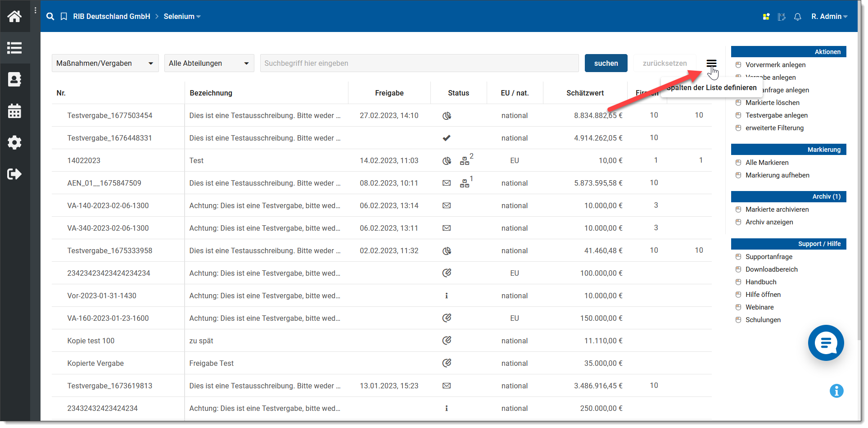This screenshot has height=428, width=868.
Task: Click edit status icon of Kopie test 100
Action: [447, 340]
